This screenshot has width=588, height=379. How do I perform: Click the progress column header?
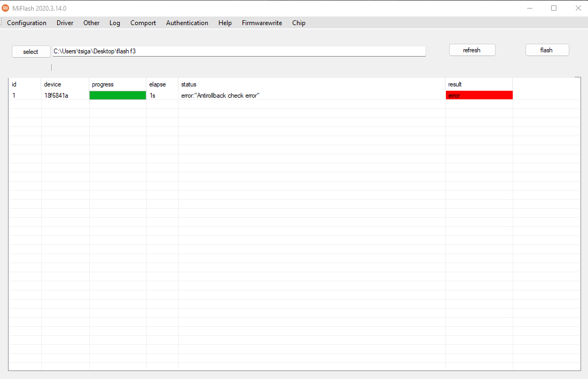click(x=117, y=84)
